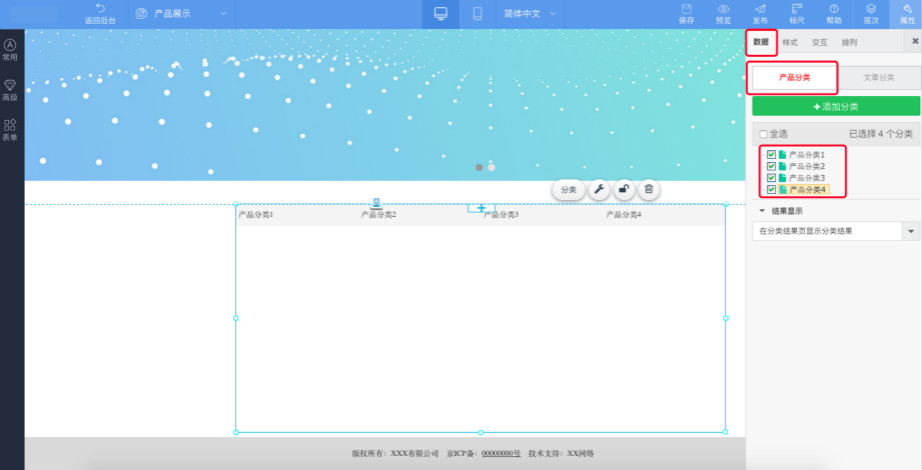Open the 层次 (layers) panel icon
Viewport: 922px width, 470px height.
(871, 12)
